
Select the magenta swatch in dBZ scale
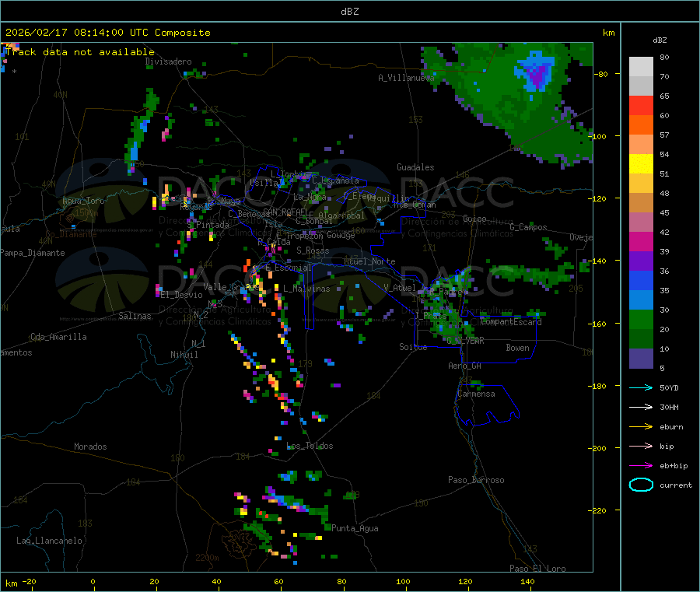[641, 241]
